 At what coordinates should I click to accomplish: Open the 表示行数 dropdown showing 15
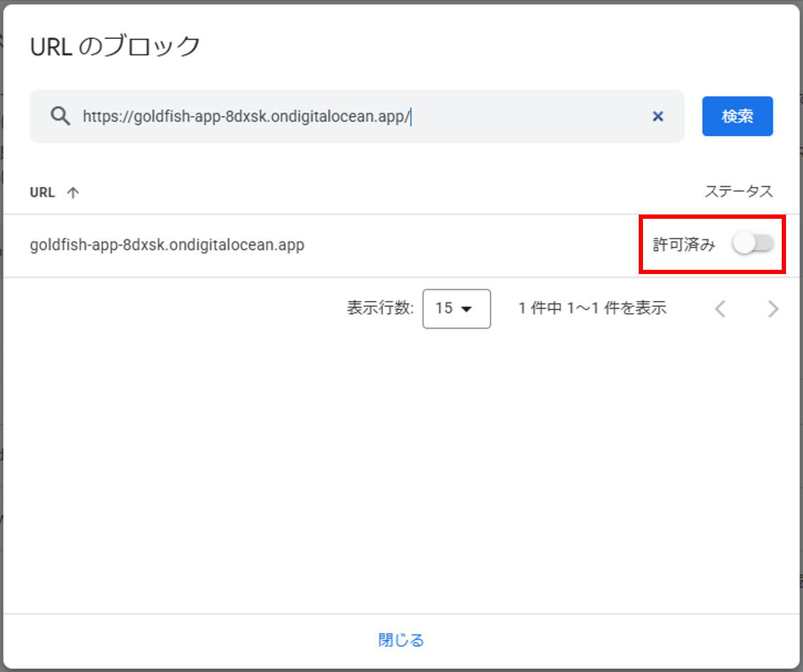pos(456,309)
